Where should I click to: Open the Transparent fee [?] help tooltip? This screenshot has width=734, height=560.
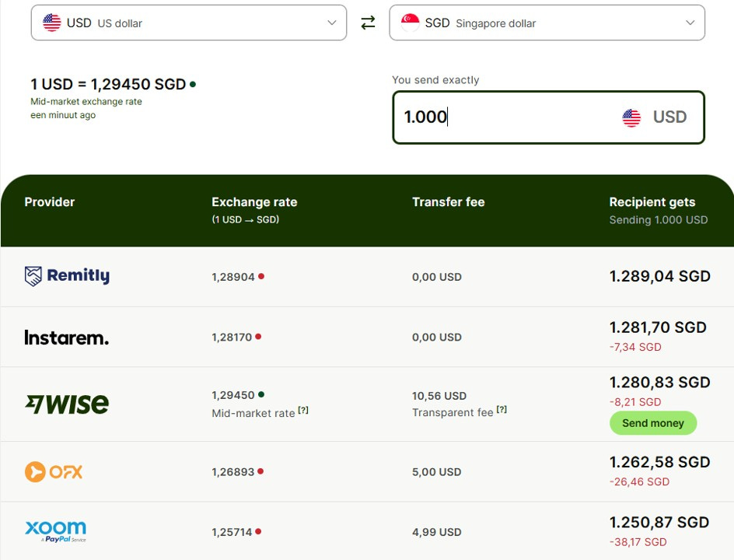click(x=502, y=409)
